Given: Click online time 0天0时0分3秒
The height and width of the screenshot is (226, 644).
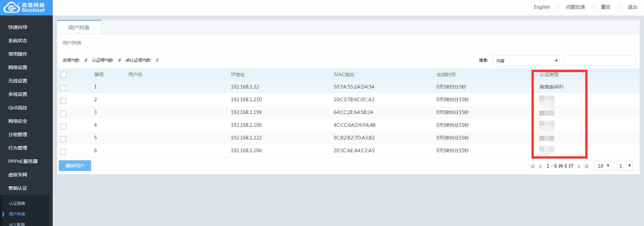Looking at the screenshot, I should coord(451,87).
